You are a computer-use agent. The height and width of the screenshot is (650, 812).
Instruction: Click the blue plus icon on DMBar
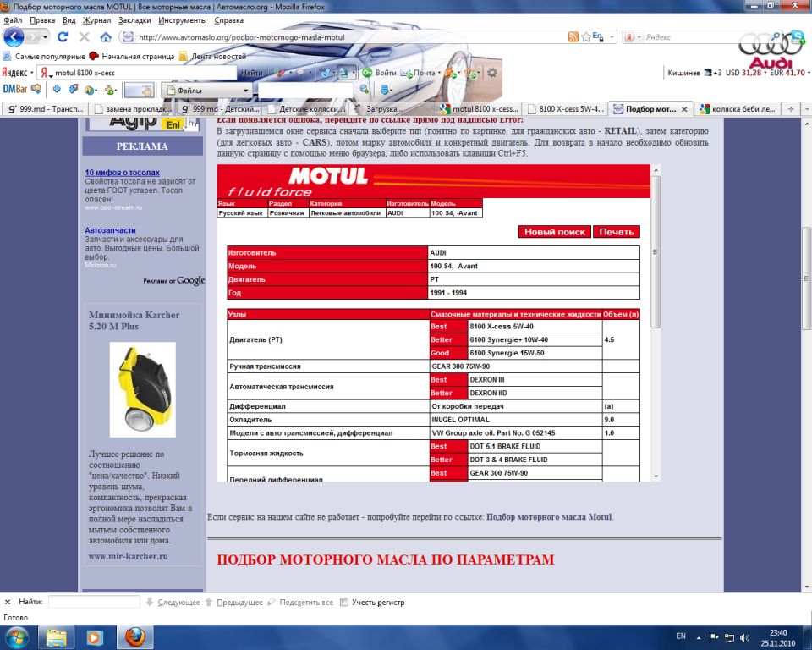click(57, 89)
